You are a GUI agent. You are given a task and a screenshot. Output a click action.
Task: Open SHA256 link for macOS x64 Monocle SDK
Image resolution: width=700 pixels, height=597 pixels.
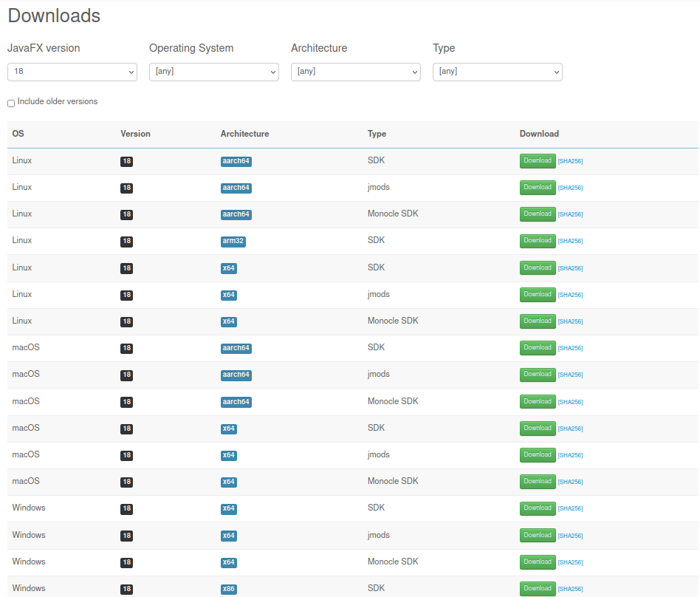pos(571,482)
